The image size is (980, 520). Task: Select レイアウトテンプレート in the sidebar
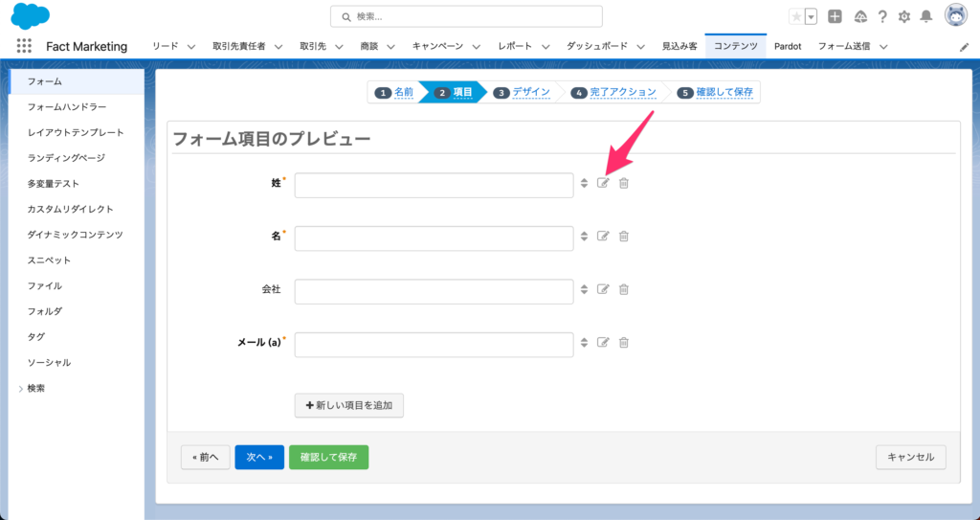(78, 133)
